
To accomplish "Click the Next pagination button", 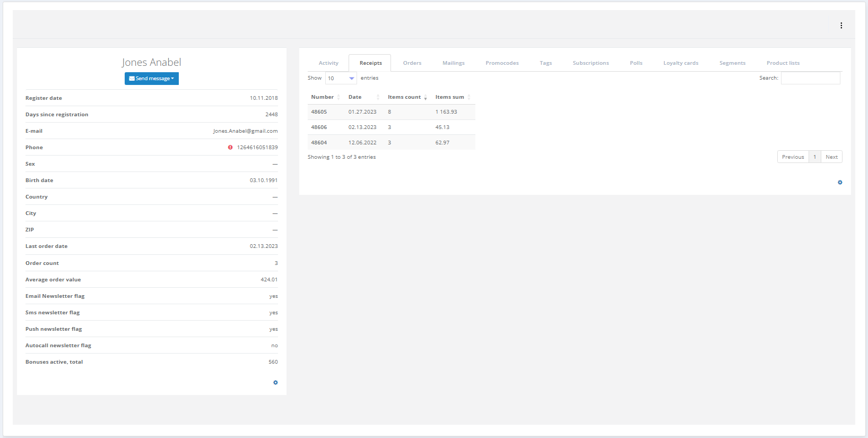I will click(831, 157).
